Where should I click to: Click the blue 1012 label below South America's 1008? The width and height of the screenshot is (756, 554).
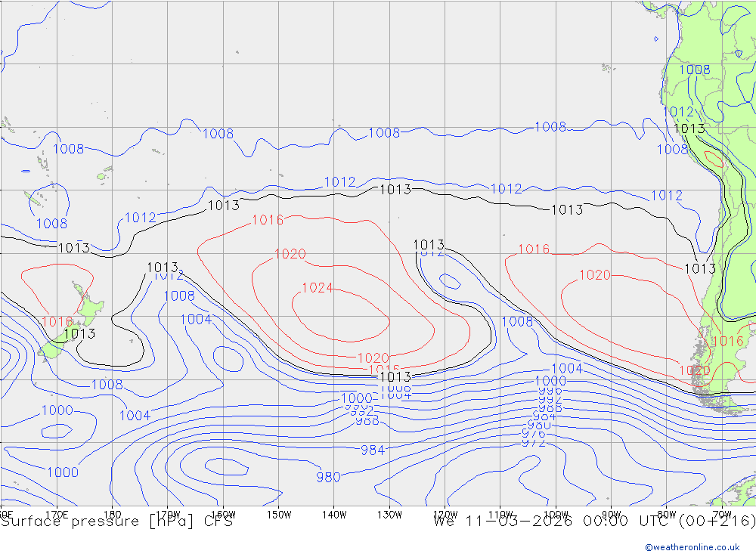(x=678, y=112)
